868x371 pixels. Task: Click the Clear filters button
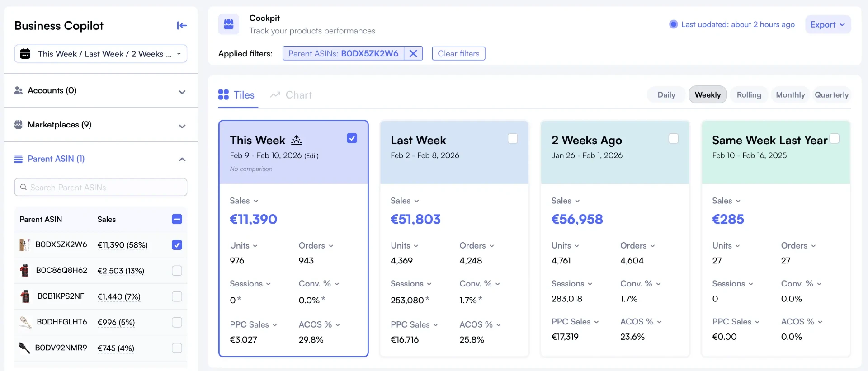point(458,53)
